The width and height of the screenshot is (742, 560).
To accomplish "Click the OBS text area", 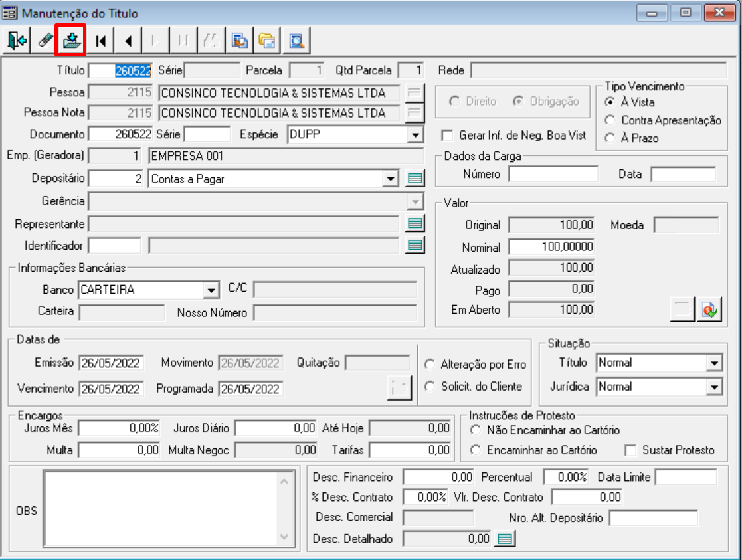I will coord(161,509).
